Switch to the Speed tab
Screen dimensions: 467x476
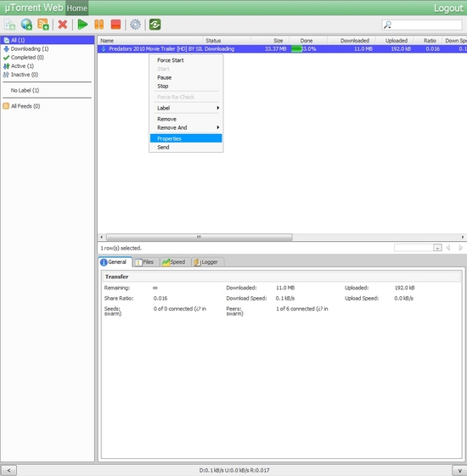[175, 262]
